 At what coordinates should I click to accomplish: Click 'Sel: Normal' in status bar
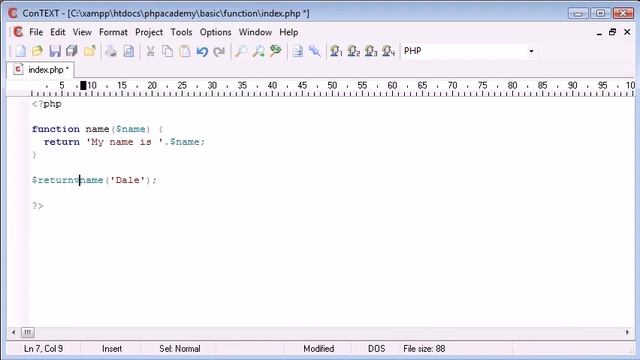[180, 349]
